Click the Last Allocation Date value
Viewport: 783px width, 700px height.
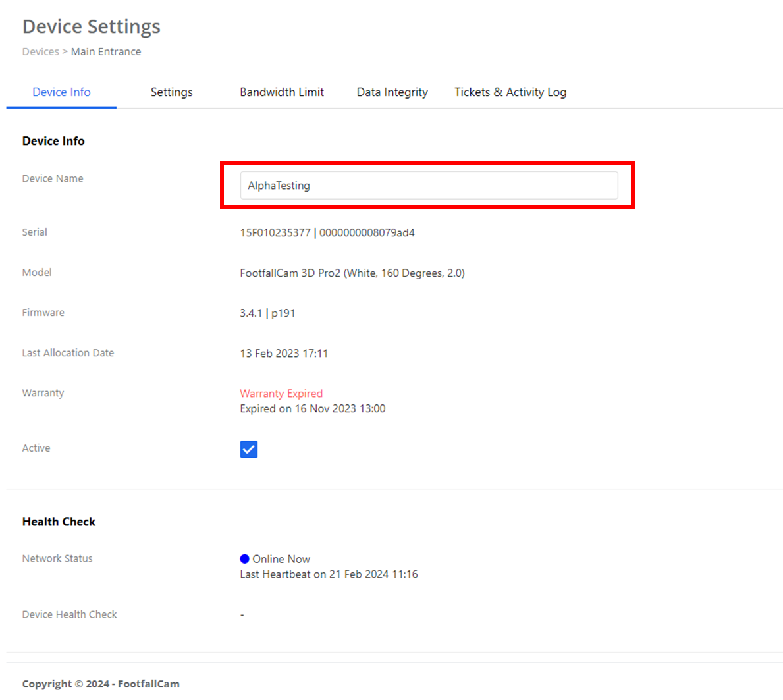pos(283,354)
